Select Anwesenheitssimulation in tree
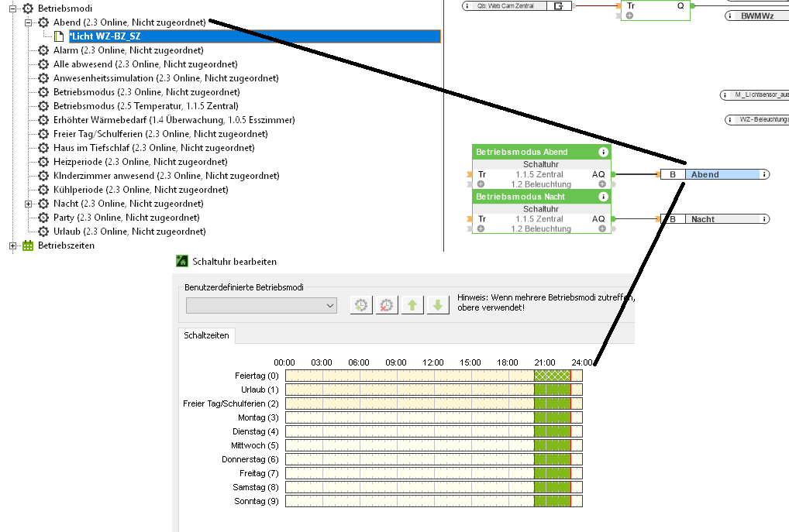 click(166, 78)
